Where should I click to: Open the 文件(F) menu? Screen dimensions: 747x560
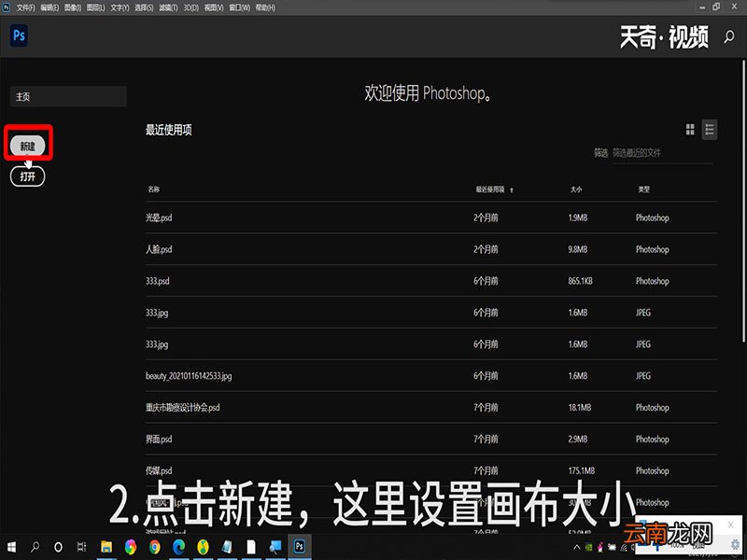26,7
